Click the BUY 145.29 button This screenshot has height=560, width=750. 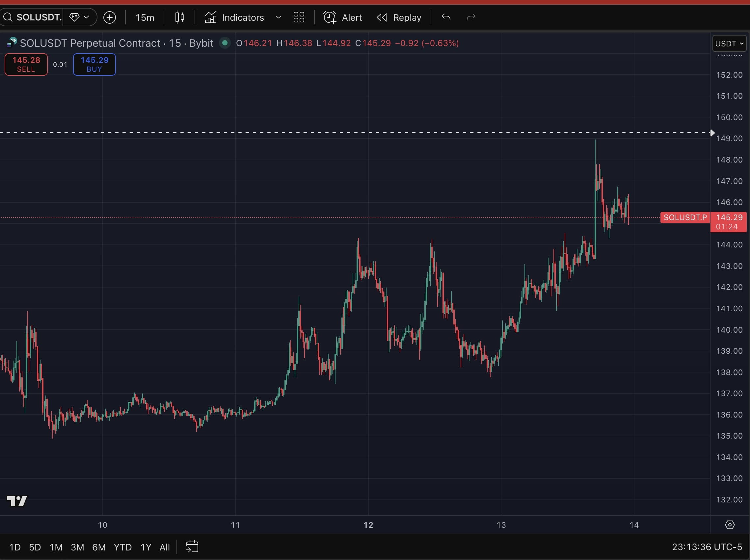click(x=94, y=64)
